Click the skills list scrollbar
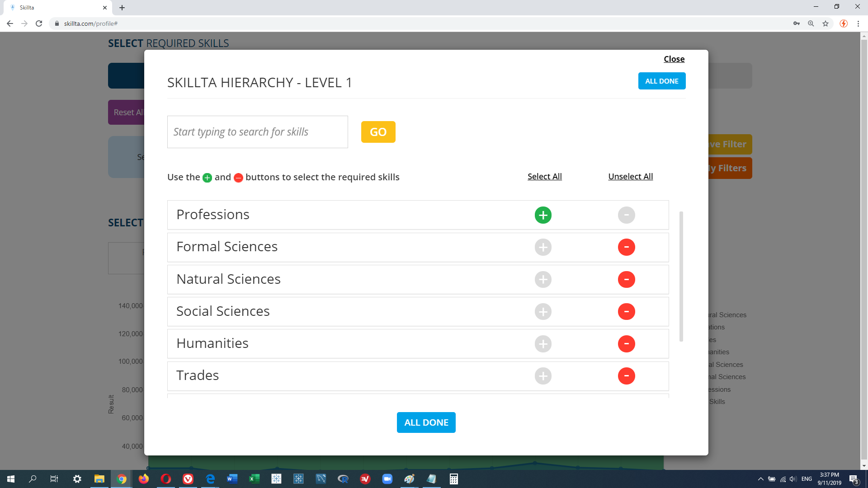This screenshot has height=488, width=868. (681, 276)
